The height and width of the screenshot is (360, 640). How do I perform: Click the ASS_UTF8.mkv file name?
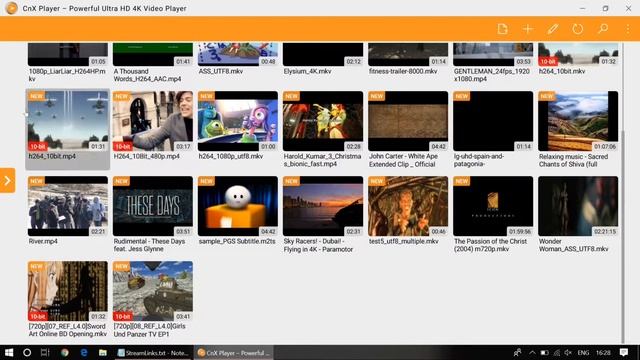[x=221, y=71]
